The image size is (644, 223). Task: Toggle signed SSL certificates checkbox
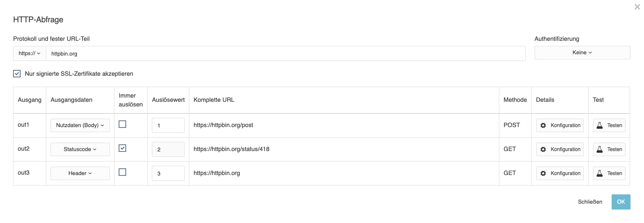[17, 74]
